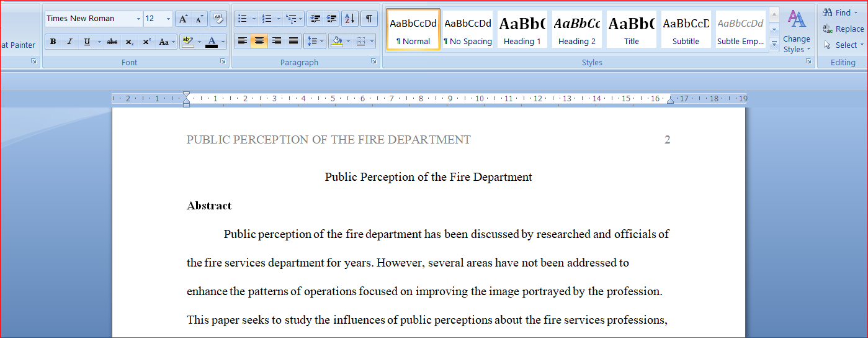The width and height of the screenshot is (868, 338).
Task: Open the Clipboard pane launcher
Action: (x=34, y=62)
